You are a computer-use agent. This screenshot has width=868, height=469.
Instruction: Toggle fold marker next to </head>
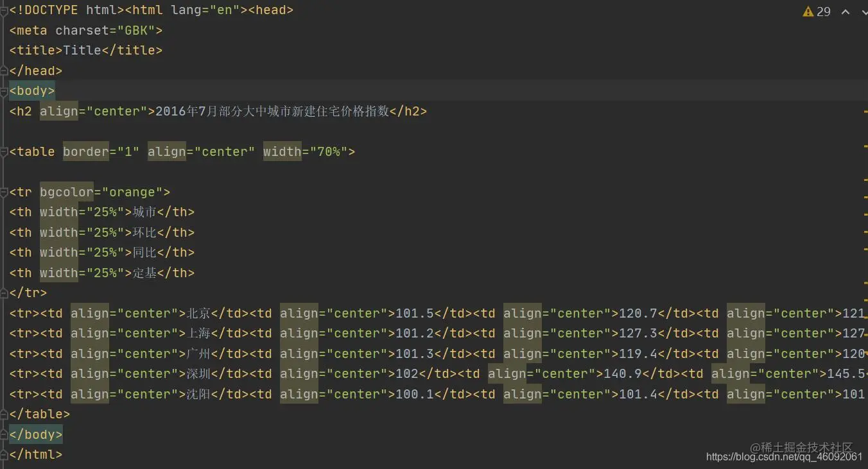tap(4, 71)
